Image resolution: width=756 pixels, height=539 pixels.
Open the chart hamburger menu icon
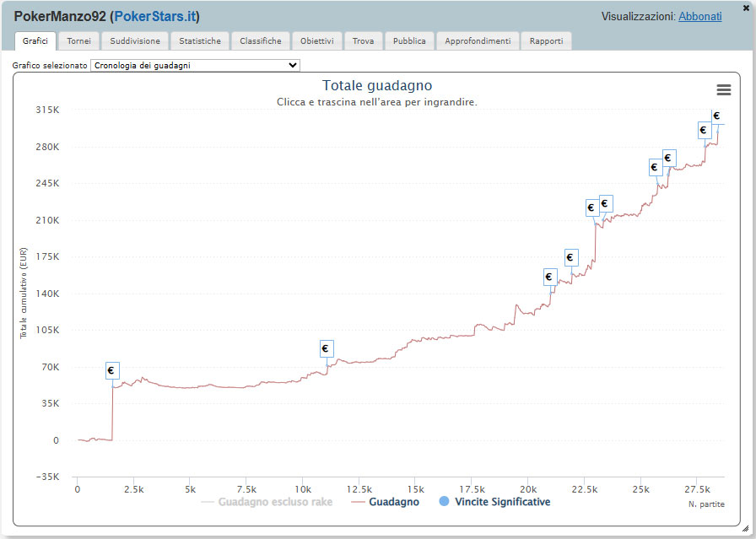click(x=724, y=89)
